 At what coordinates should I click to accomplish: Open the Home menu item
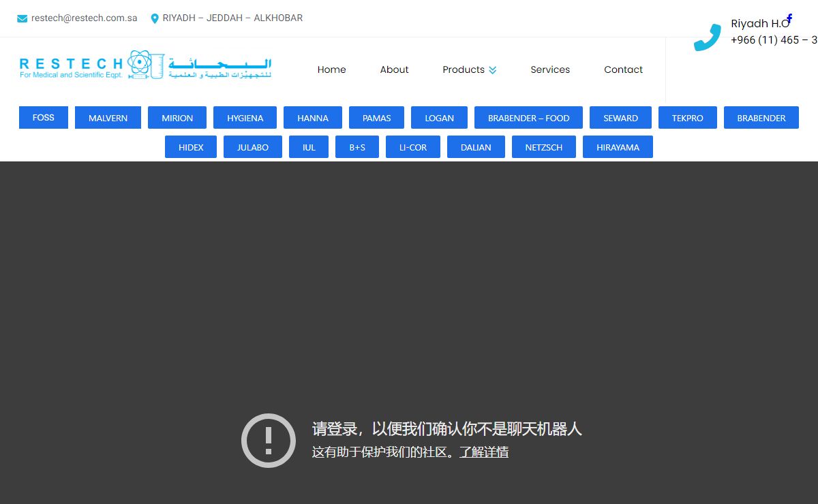pyautogui.click(x=331, y=69)
